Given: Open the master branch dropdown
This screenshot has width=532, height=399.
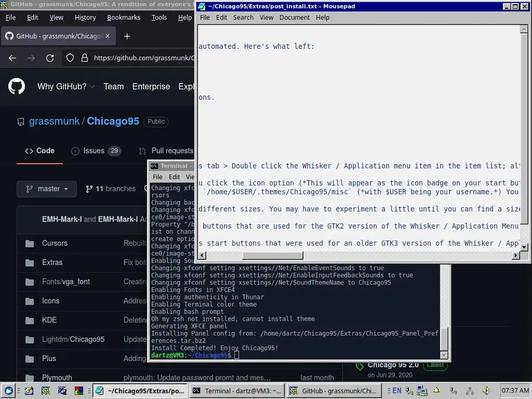Looking at the screenshot, I should coord(47,189).
